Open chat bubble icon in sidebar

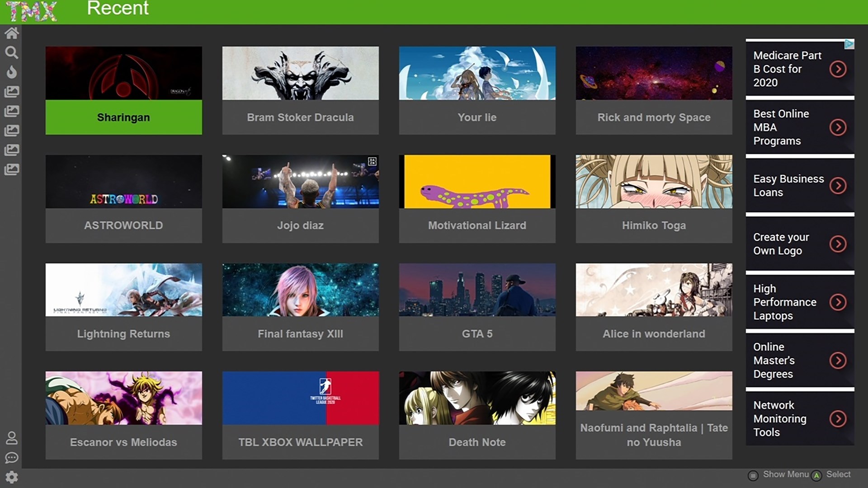pos(12,458)
